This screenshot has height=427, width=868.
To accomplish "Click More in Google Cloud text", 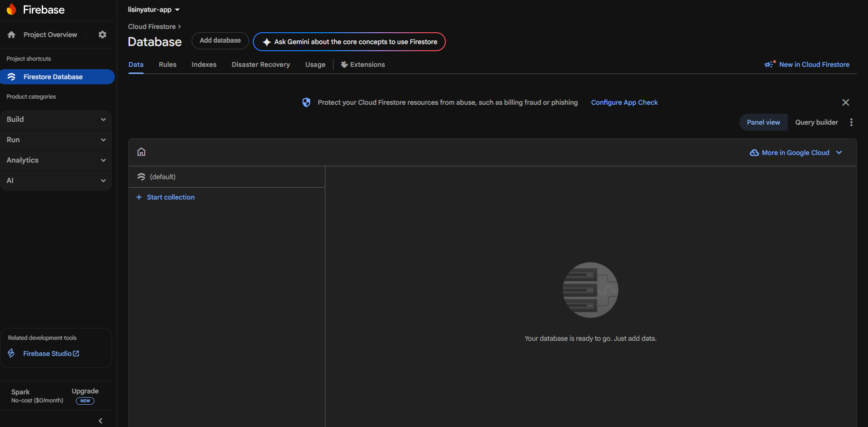I will coord(795,153).
